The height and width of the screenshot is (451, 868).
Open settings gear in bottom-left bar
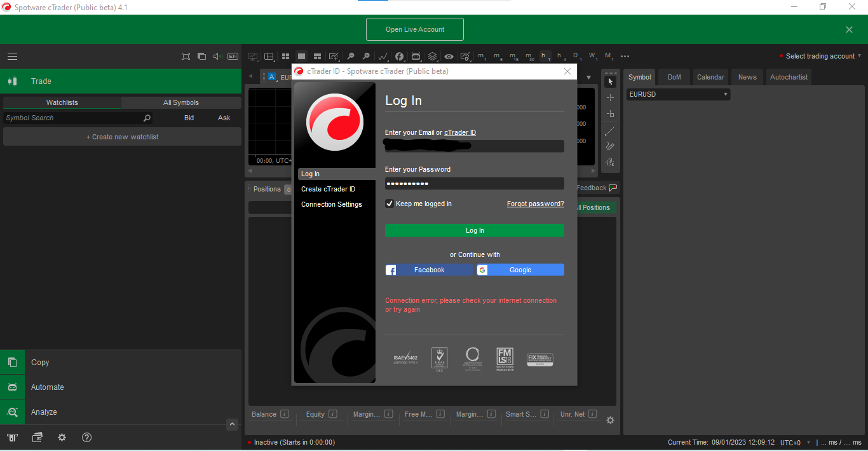pyautogui.click(x=62, y=438)
